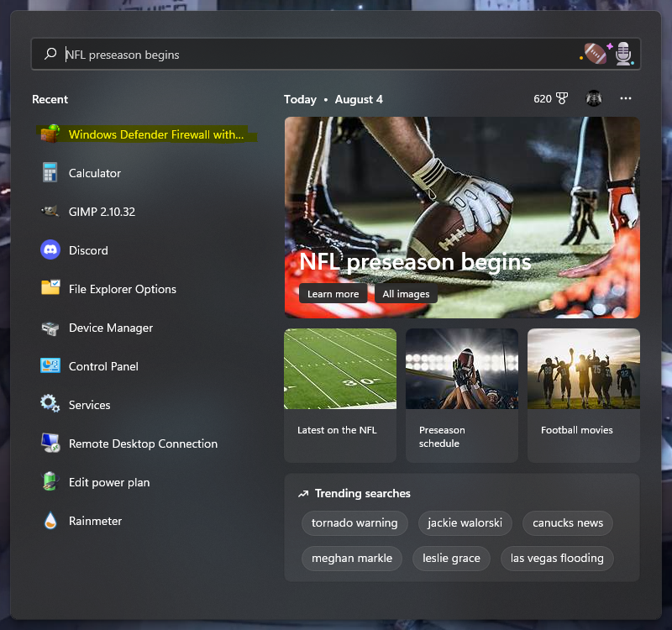
Task: Open Latest on the NFL card
Action: [340, 395]
